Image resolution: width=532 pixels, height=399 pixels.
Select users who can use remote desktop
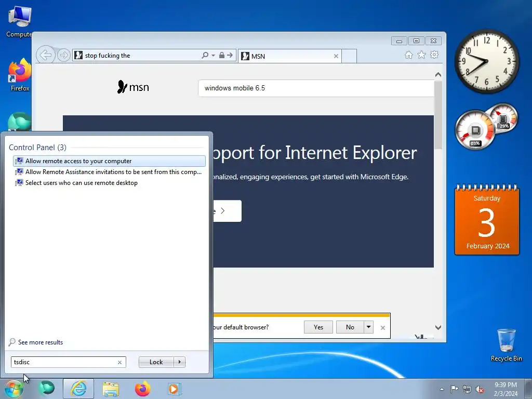(109, 182)
